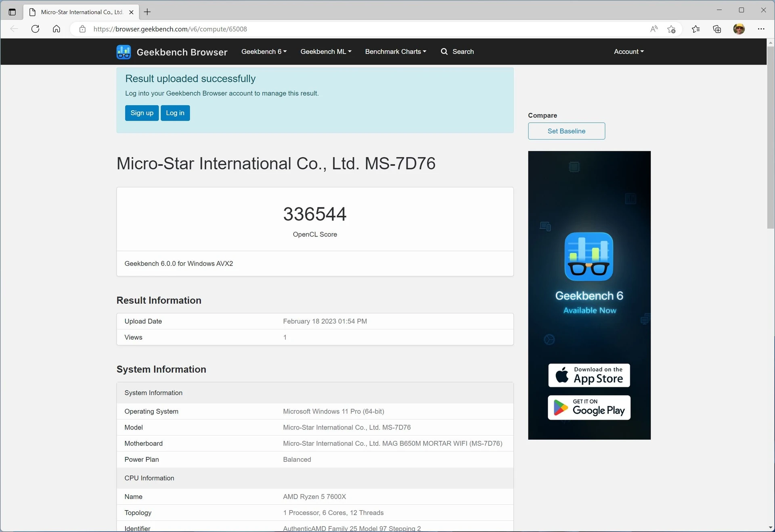Click the Views row value '1'

[x=285, y=338]
